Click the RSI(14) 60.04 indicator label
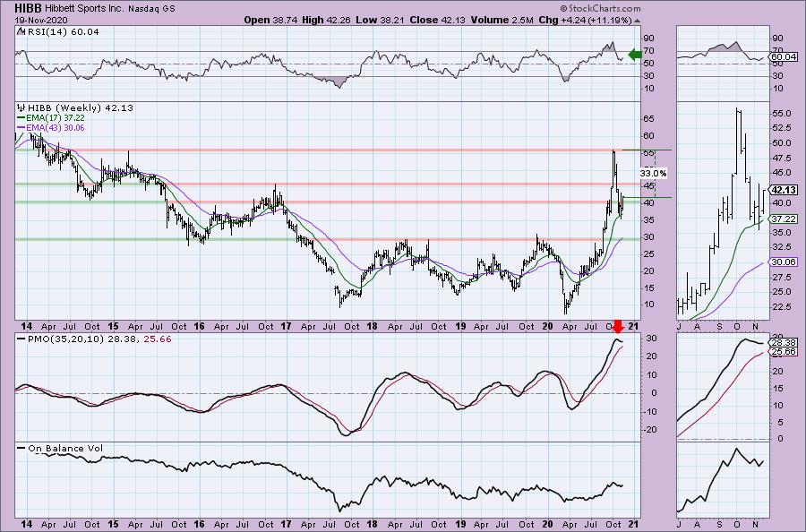 click(62, 32)
